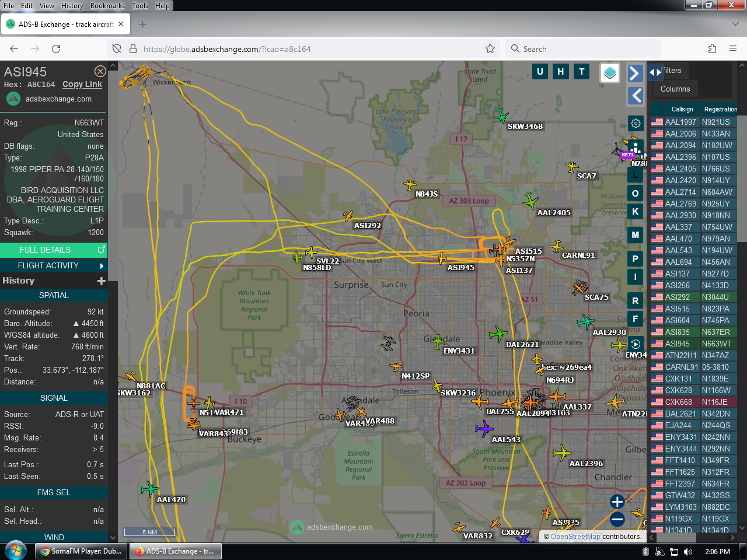The width and height of the screenshot is (747, 560).
Task: Select the CARNL91 aircraft on map
Action: point(557,246)
